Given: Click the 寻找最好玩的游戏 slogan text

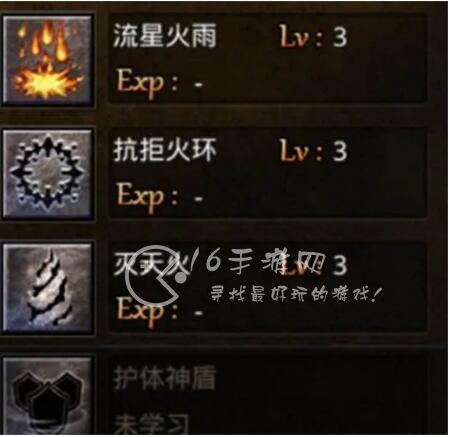Looking at the screenshot, I should [295, 295].
